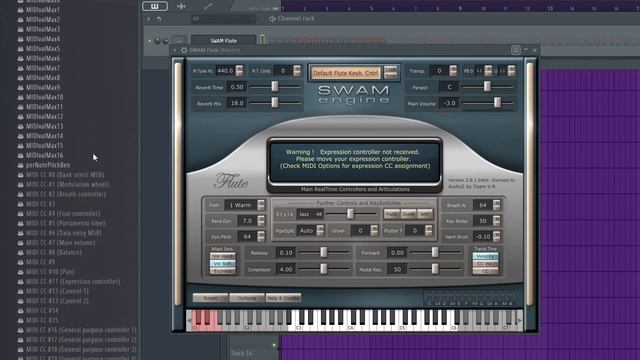Screen dimensions: 640x360
Task: Click the Rand.Dyn 7.0 stepper arrows
Action: (261, 221)
